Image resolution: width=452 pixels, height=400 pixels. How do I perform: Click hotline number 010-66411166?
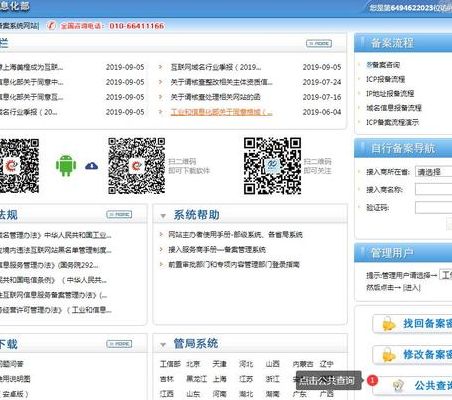[x=137, y=26]
